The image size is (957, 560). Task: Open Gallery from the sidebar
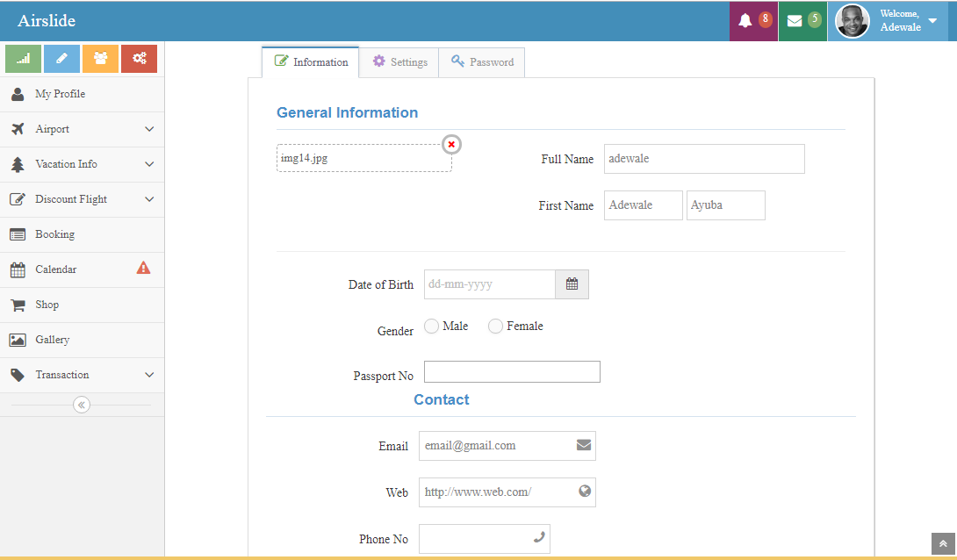83,340
